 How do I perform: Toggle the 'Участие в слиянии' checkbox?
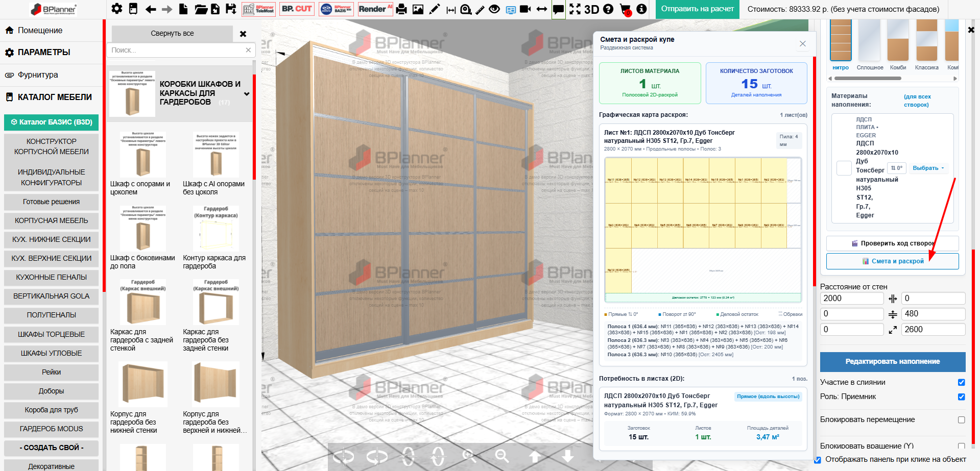(x=962, y=382)
